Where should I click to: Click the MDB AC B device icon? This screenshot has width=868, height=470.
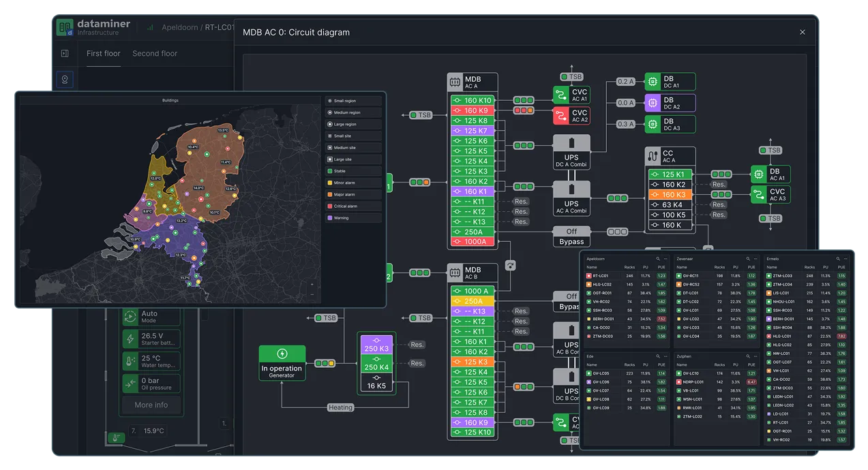click(x=455, y=273)
